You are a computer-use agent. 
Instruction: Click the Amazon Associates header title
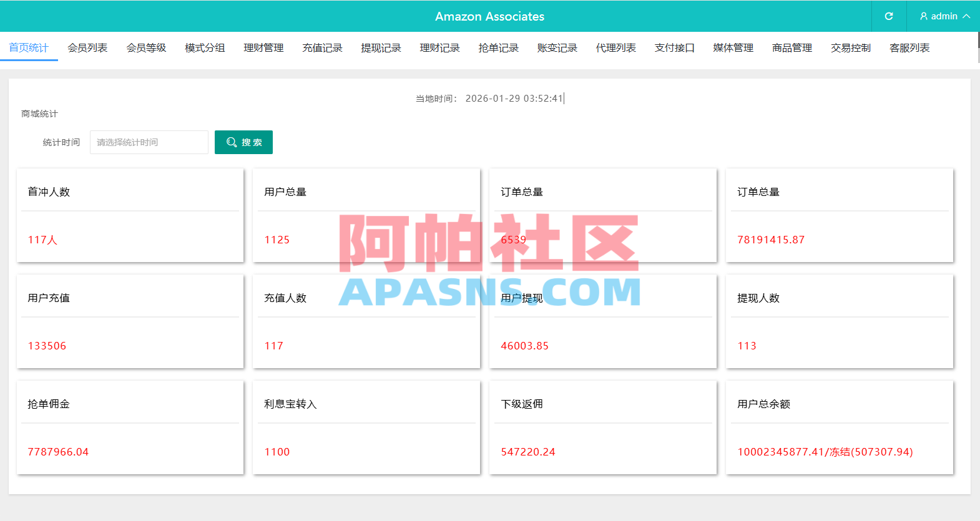[489, 16]
